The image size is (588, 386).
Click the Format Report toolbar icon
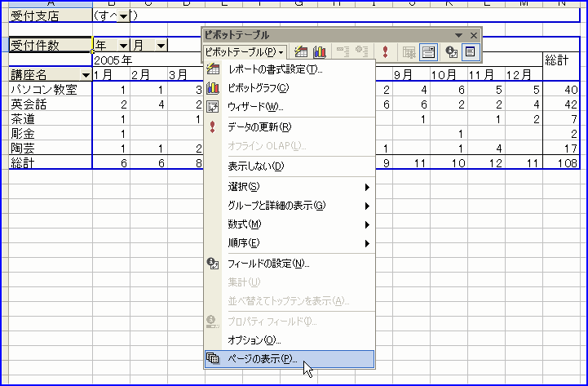(301, 51)
